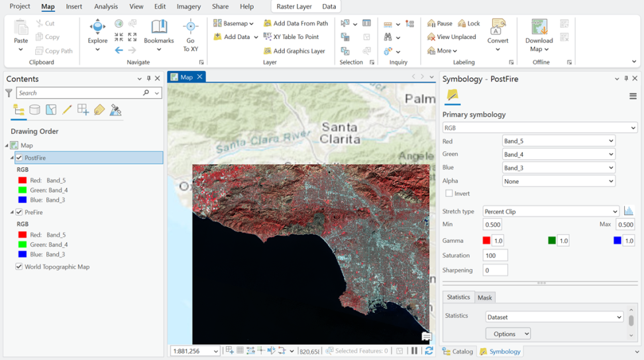This screenshot has width=644, height=360.
Task: Switch to the Catalog pane tab
Action: (x=458, y=351)
